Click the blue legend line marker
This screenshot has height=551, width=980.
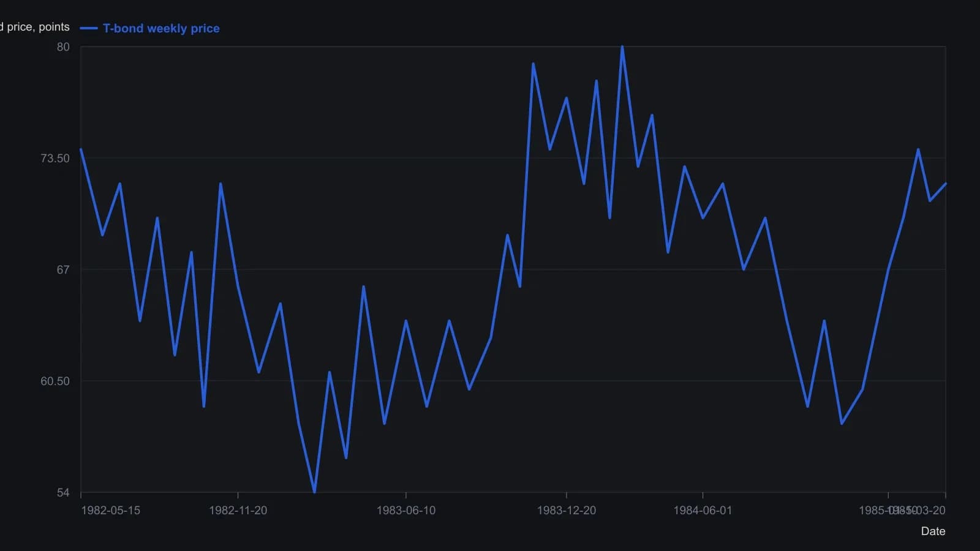coord(89,28)
